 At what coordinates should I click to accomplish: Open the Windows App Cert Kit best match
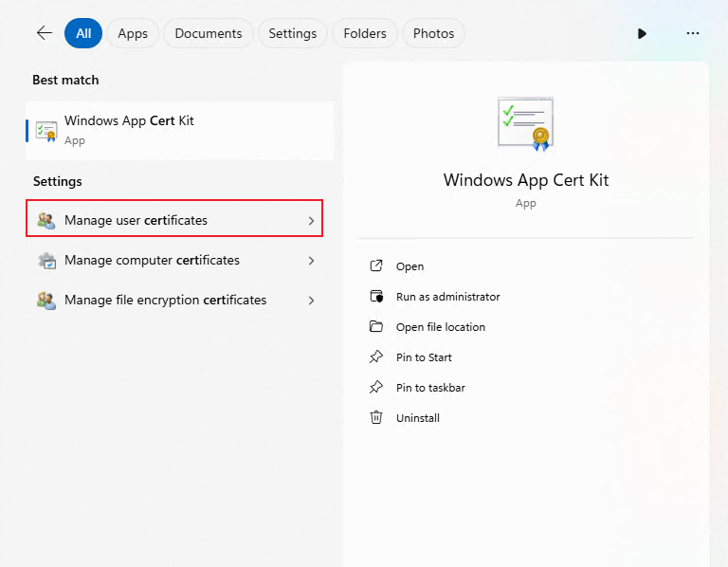coord(180,131)
